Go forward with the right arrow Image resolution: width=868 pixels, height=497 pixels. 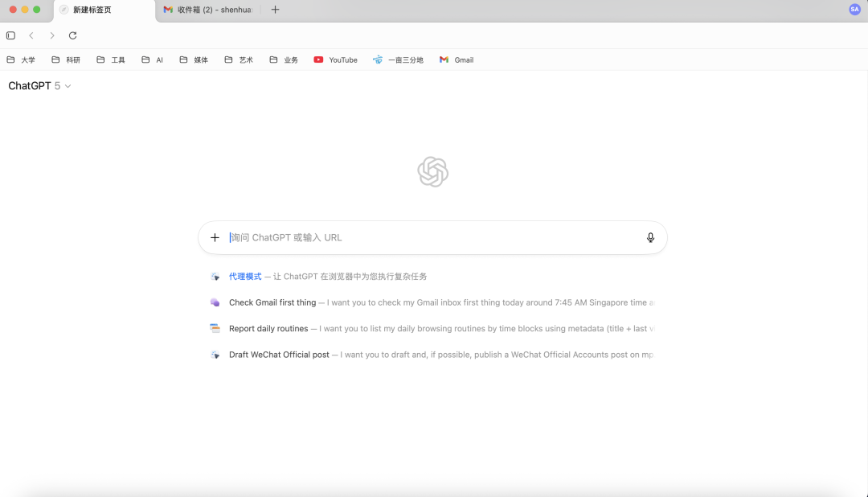(52, 35)
